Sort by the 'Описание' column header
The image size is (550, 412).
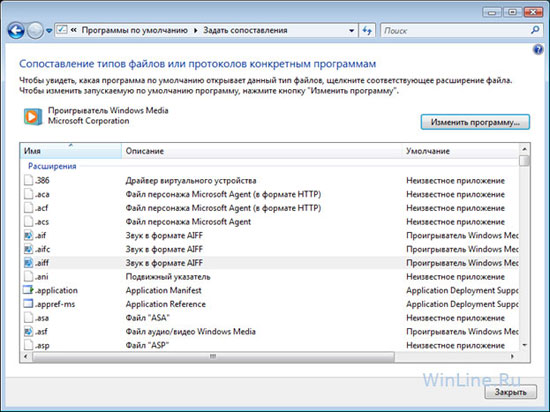tap(262, 151)
